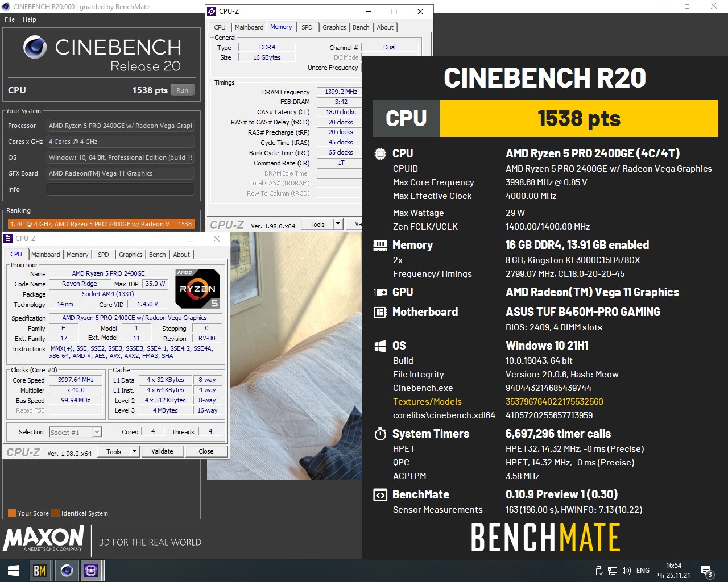The image size is (728, 582).
Task: Click the Info input field in Cinebench
Action: point(120,189)
